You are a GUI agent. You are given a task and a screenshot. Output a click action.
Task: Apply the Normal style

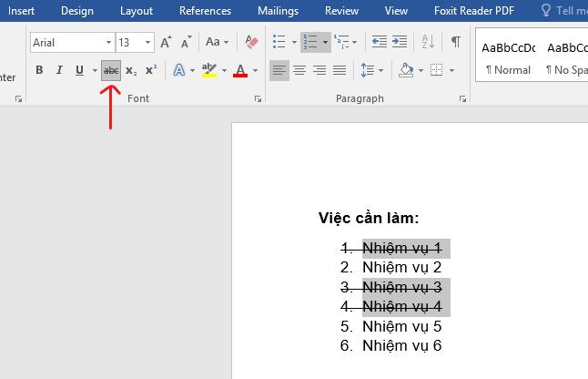click(509, 57)
